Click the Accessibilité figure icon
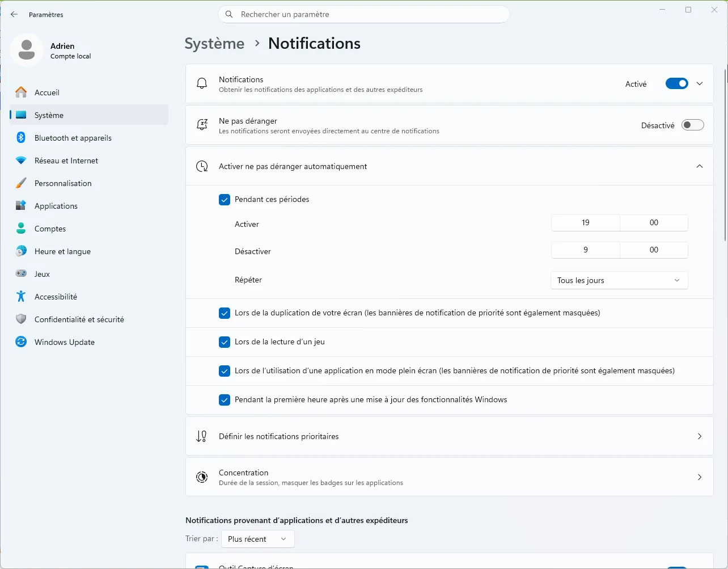 pyautogui.click(x=21, y=296)
